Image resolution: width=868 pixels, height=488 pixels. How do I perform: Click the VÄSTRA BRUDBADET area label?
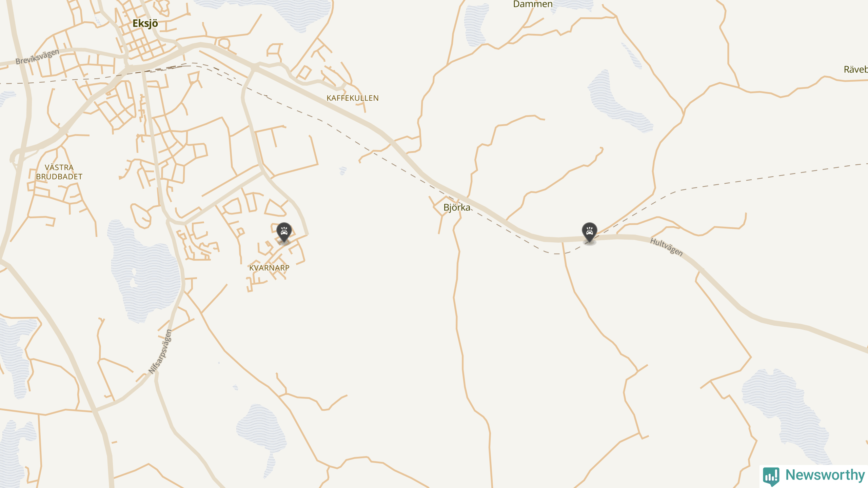point(59,172)
